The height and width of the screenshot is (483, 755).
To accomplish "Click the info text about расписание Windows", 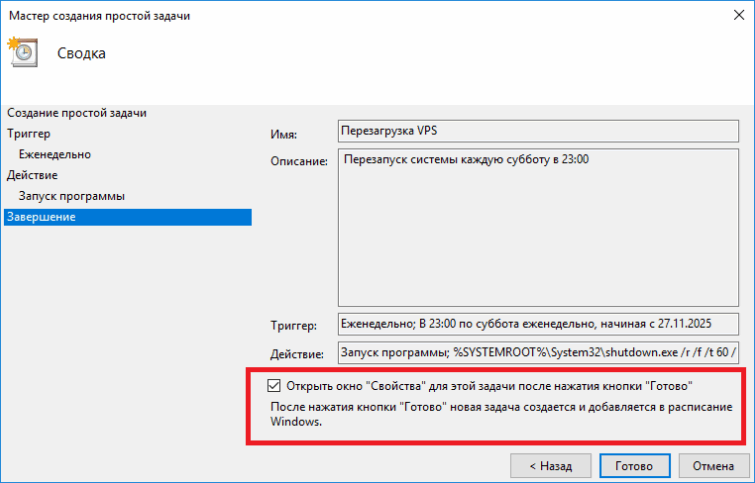I will tap(502, 415).
